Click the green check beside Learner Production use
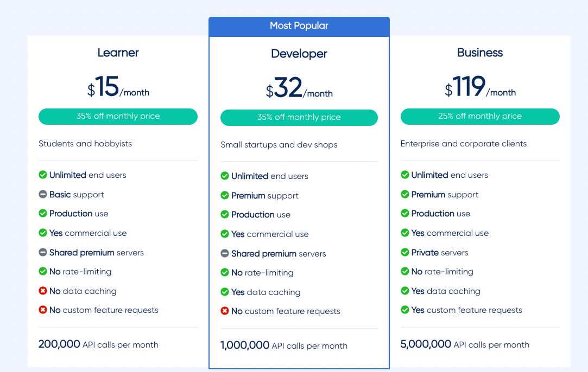 tap(43, 214)
